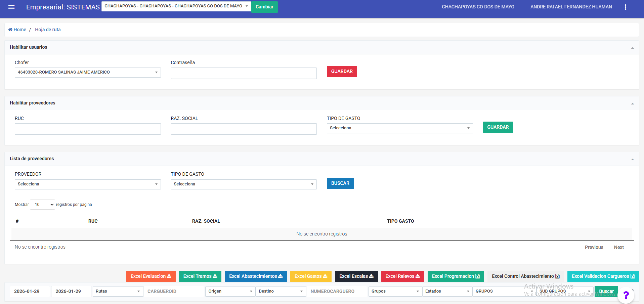Collapse the Lista de proveedores panel
Image resolution: width=644 pixels, height=304 pixels.
coord(632,159)
